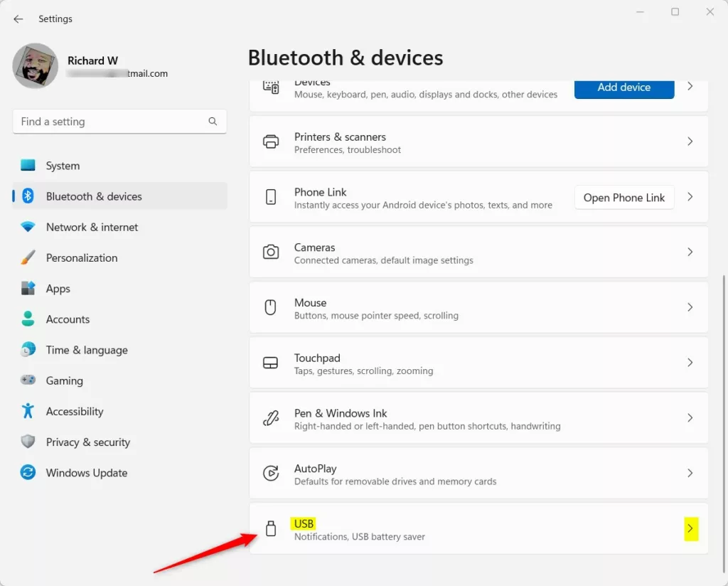Screen dimensions: 728x586
Task: Click the System monitor icon
Action: 28,165
